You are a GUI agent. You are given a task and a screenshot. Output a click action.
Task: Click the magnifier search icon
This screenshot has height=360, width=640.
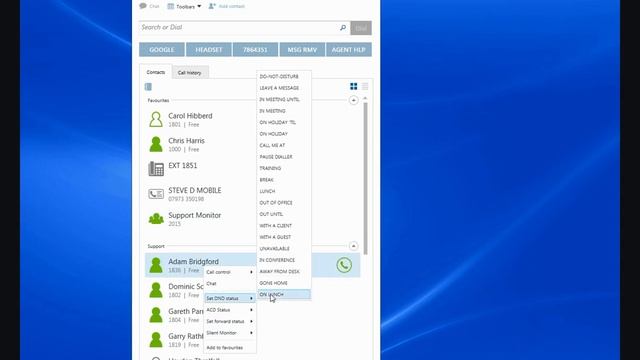(343, 27)
